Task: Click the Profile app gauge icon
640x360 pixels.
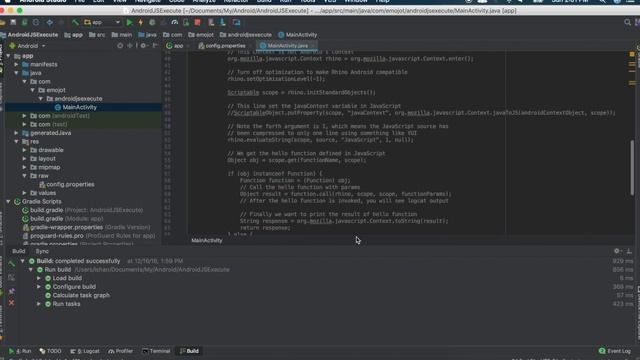Action: pos(175,22)
